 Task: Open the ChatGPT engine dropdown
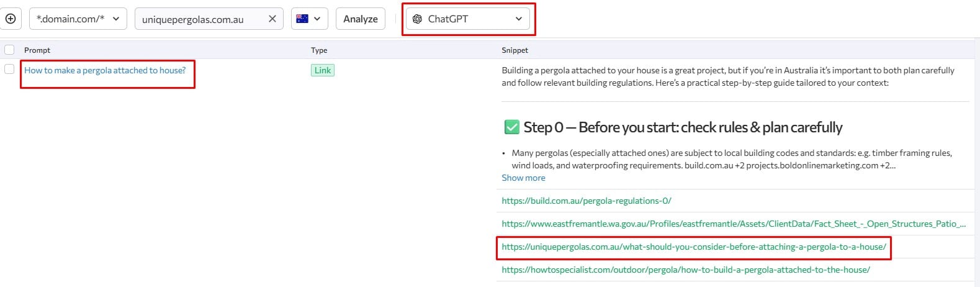pos(468,19)
